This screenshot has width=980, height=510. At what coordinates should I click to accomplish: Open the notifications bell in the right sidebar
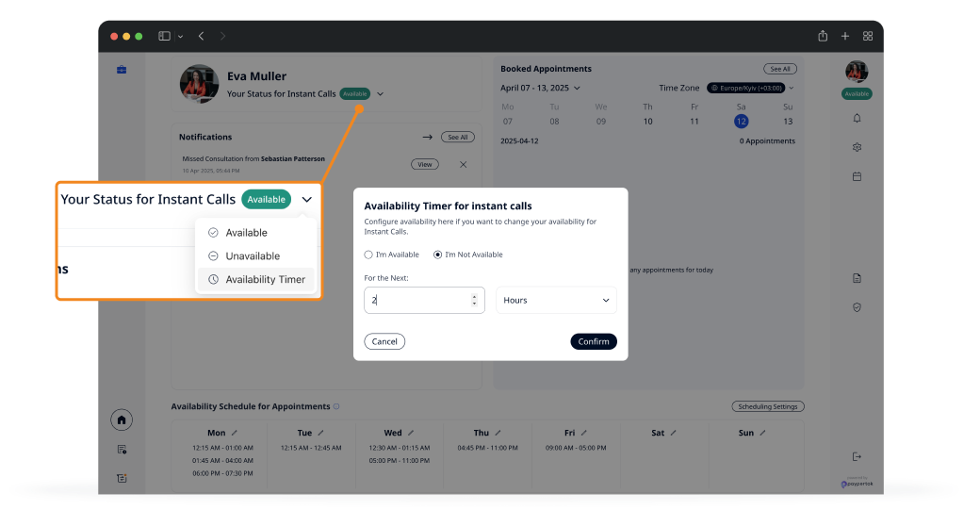(857, 118)
